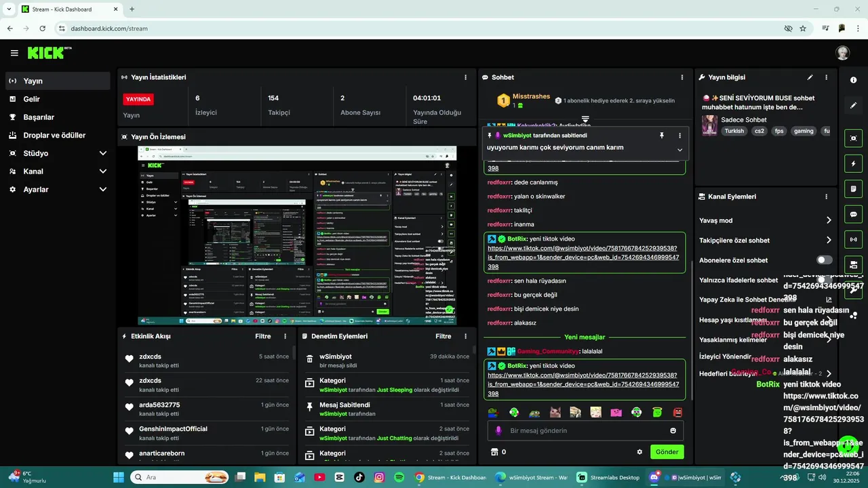Open Yayın İstatistikleri three-dot menu

click(x=465, y=77)
